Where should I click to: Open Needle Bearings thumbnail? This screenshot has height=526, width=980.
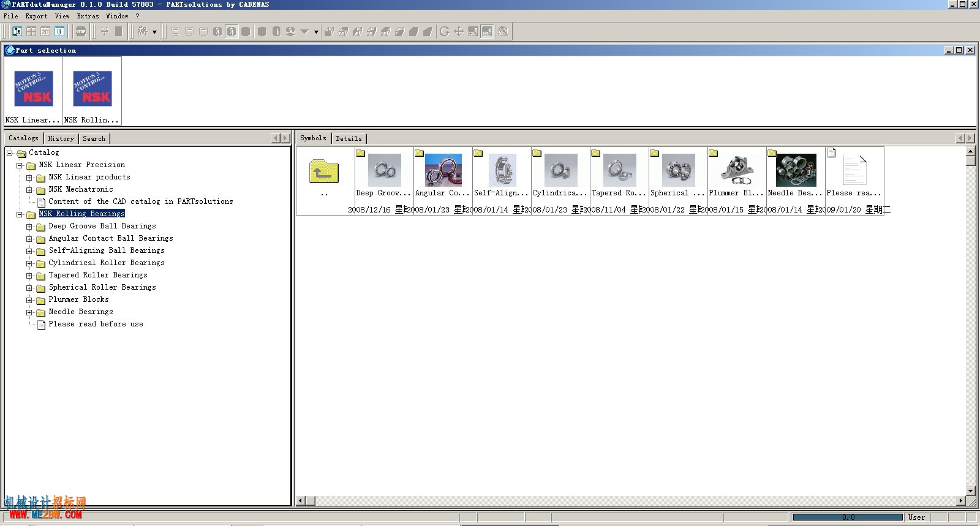[796, 170]
